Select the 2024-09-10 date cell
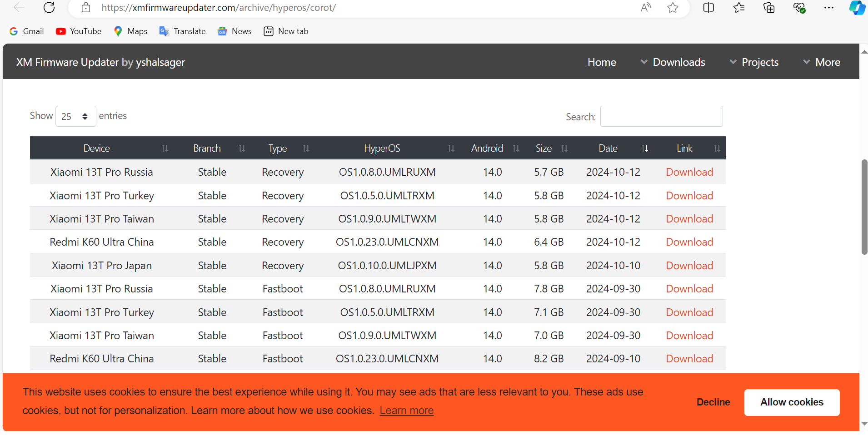The width and height of the screenshot is (868, 435). (613, 359)
